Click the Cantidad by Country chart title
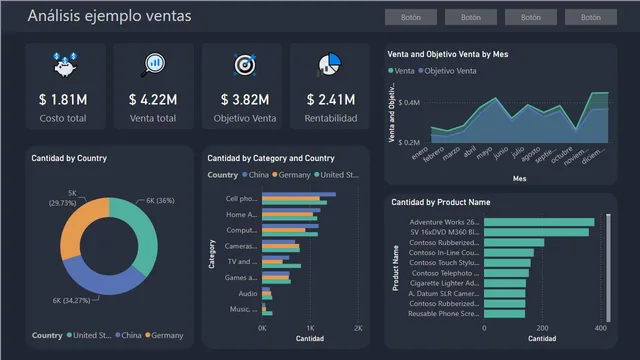The image size is (640, 360). (69, 158)
